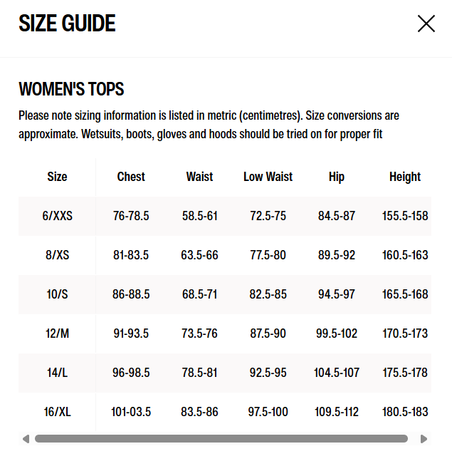Click the 14/L size row label

[57, 373]
